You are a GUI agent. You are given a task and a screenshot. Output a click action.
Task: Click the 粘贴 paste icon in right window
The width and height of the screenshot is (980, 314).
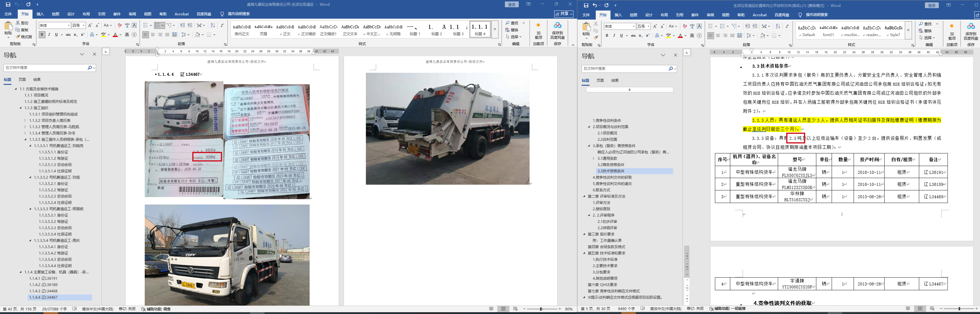[586, 30]
